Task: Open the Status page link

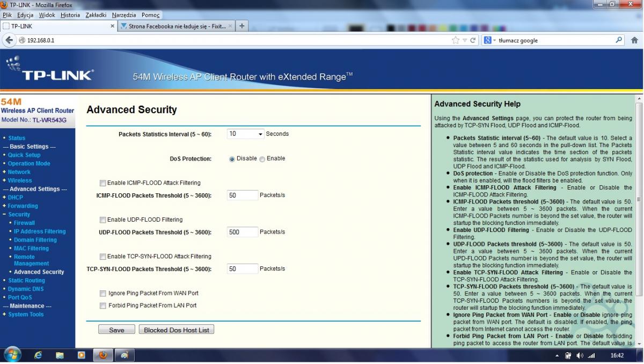Action: tap(17, 139)
